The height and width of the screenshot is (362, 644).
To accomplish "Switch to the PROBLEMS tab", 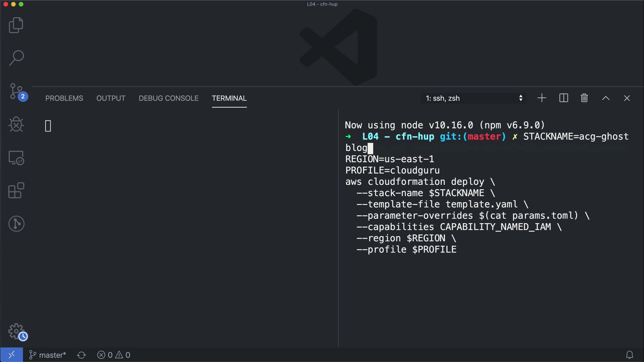I will pyautogui.click(x=64, y=98).
